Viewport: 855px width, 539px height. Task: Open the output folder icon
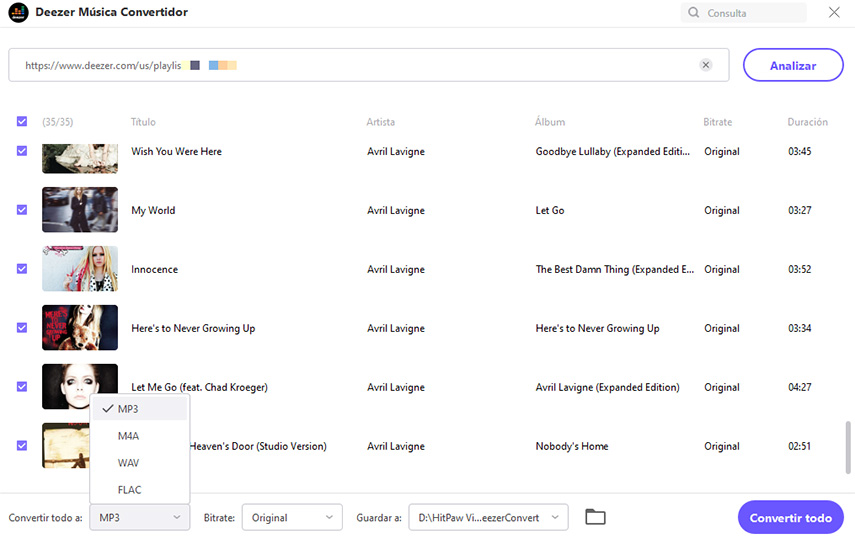click(x=595, y=517)
